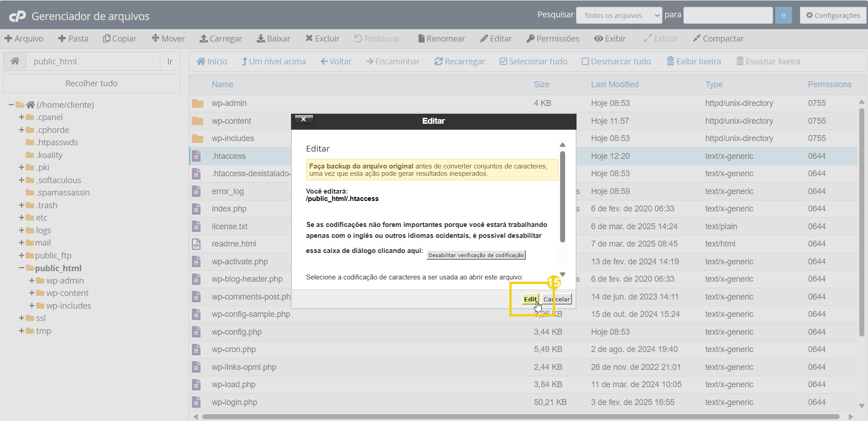Click the Editar dialog vertical scrollbar

(x=562, y=196)
